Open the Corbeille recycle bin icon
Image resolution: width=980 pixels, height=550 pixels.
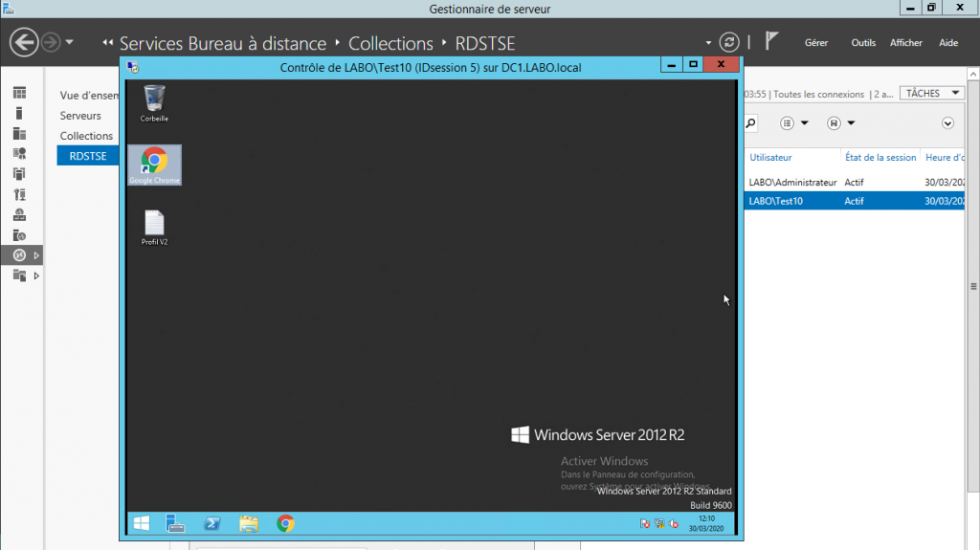154,103
